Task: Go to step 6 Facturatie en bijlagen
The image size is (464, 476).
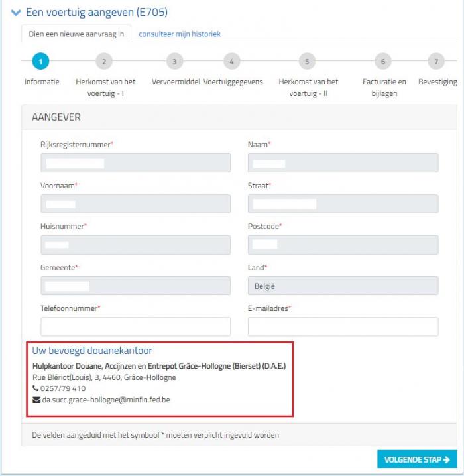Action: coord(383,61)
